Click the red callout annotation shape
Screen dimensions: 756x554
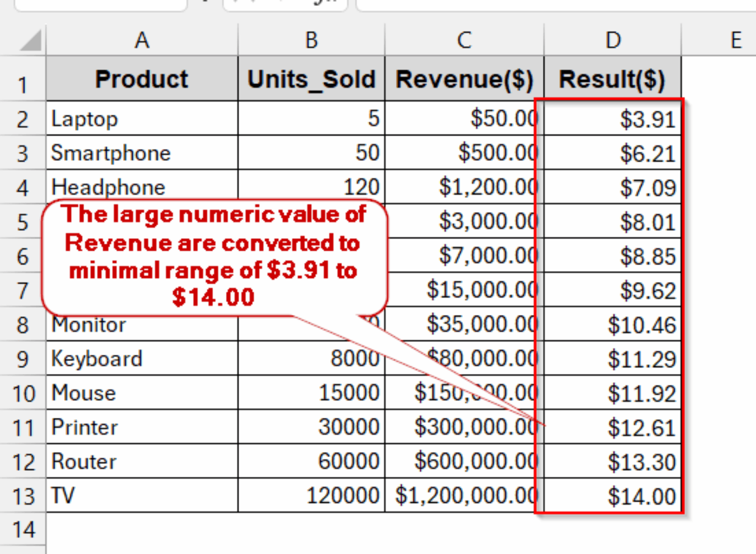pos(215,256)
